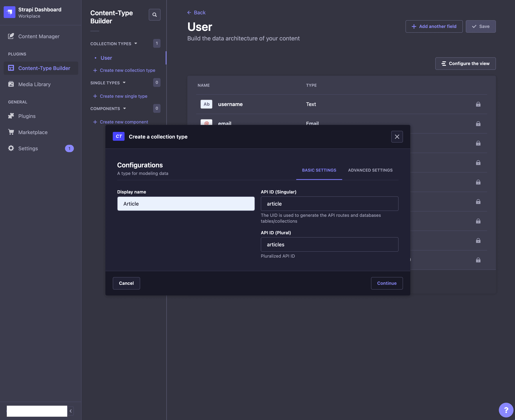Click Create new single type link
The image size is (515, 420).
point(123,96)
